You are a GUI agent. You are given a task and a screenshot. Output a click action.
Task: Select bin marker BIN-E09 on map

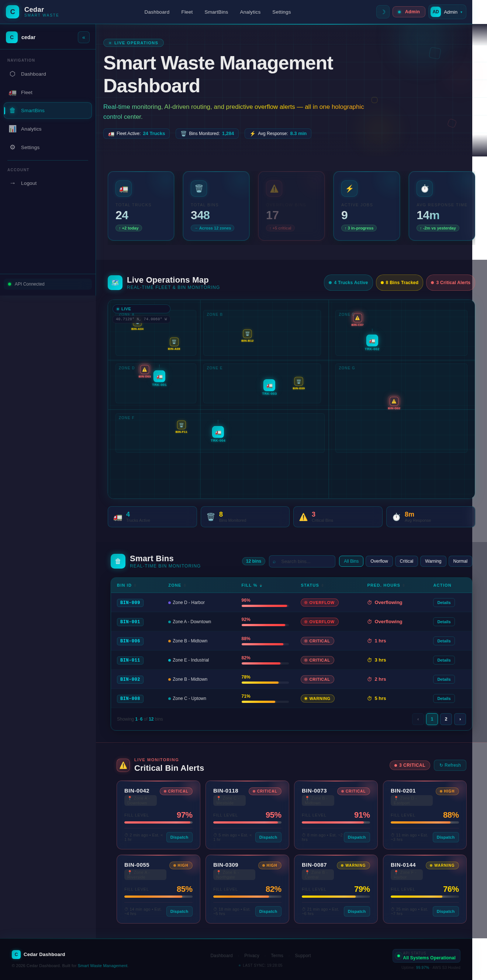click(299, 381)
